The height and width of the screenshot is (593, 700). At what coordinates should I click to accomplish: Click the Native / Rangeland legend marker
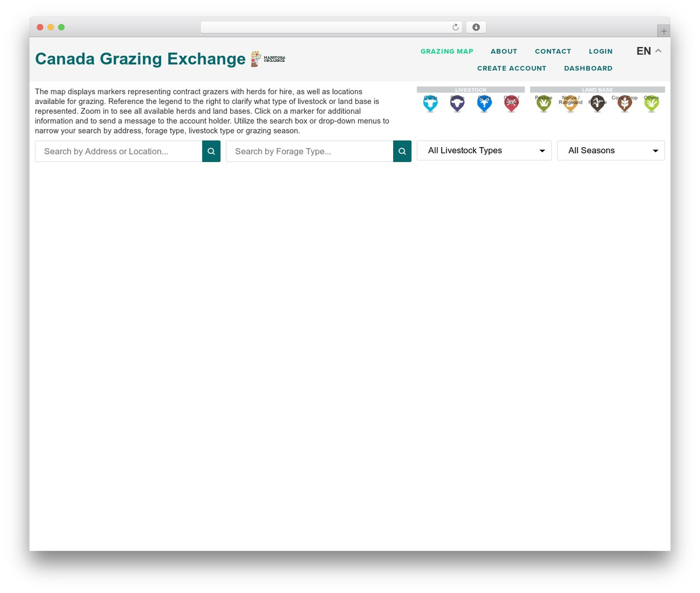point(570,103)
